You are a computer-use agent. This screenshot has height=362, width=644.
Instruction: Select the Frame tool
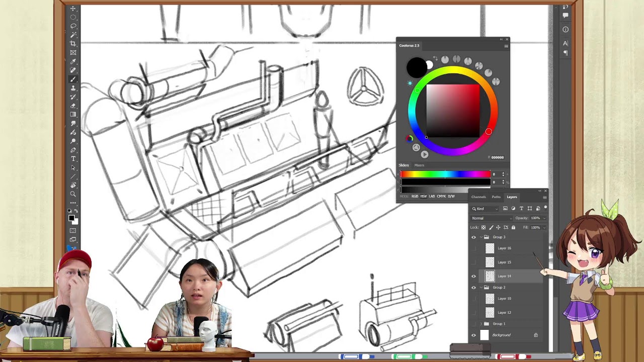pos(73,52)
